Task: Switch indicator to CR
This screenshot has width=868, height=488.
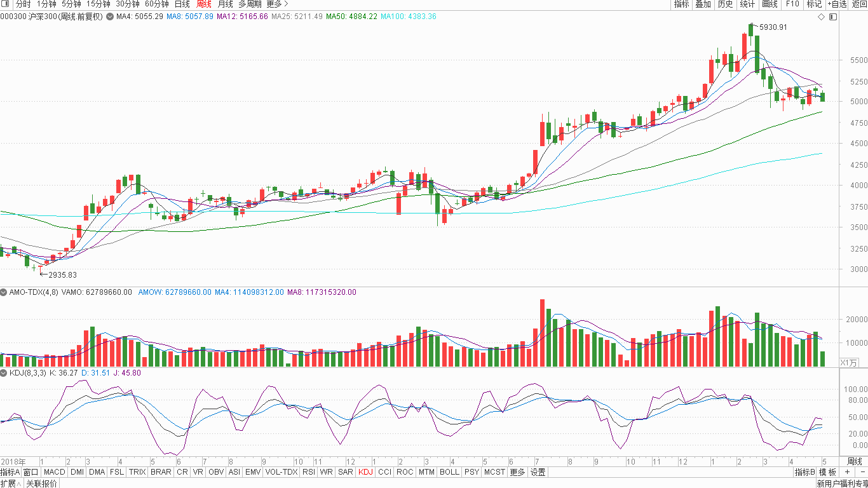Action: point(182,472)
